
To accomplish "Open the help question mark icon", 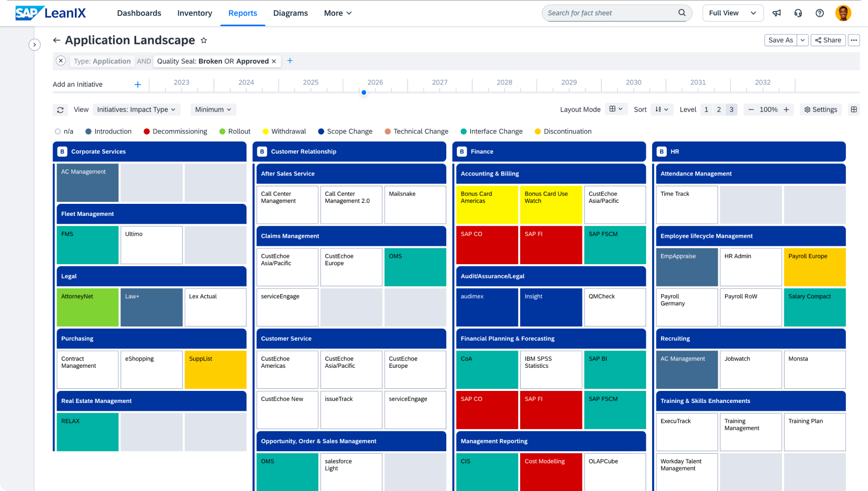I will pos(820,13).
